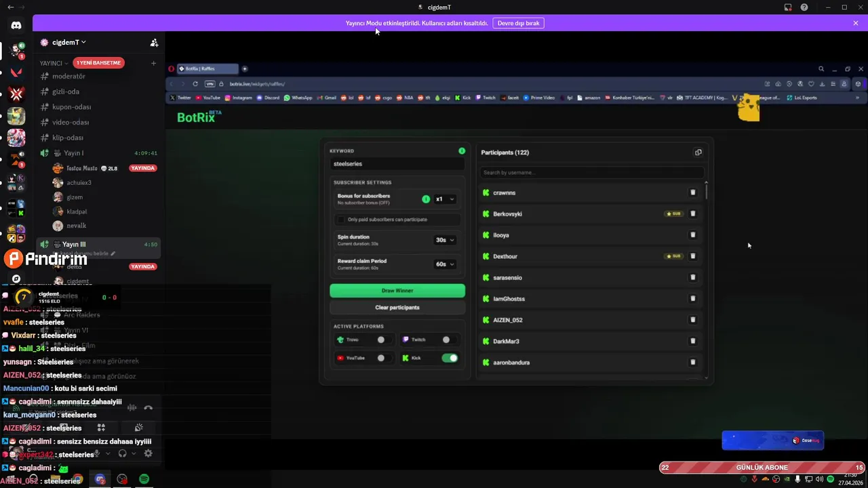
Task: Click the VPN badge in Opera address bar
Action: 210,84
